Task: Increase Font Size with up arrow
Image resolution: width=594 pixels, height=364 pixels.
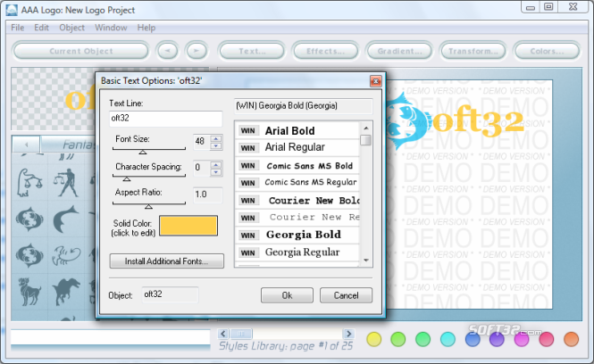Action: pos(216,138)
